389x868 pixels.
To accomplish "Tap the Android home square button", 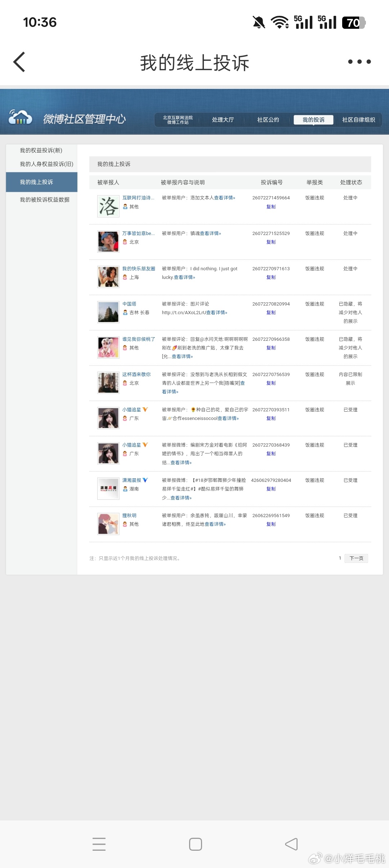I will tap(196, 844).
